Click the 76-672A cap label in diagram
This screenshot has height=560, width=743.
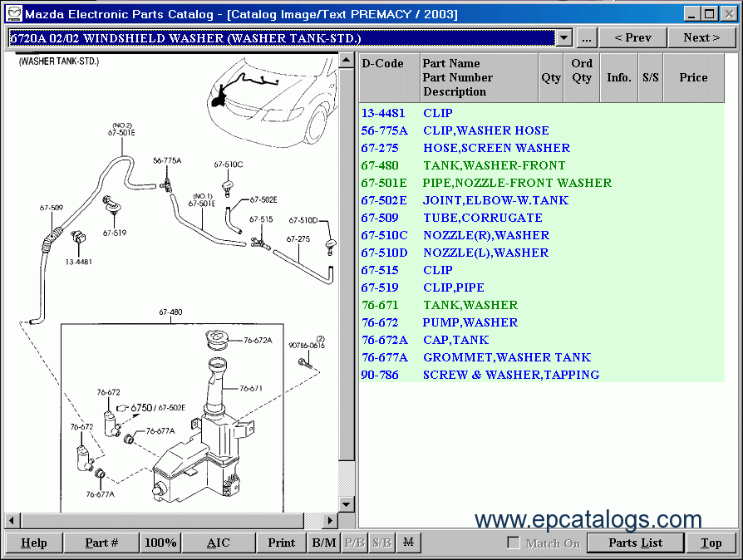tap(258, 340)
